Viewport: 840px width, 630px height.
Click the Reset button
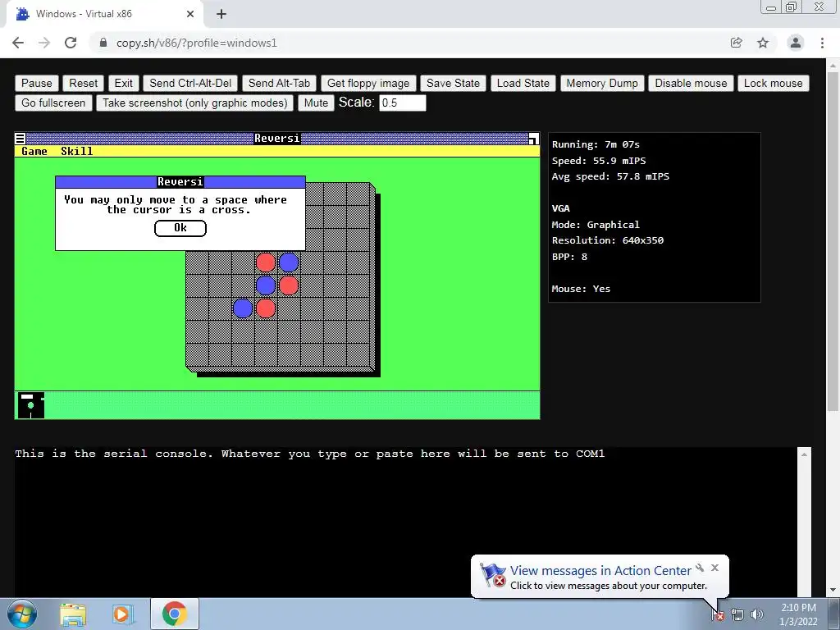(83, 83)
